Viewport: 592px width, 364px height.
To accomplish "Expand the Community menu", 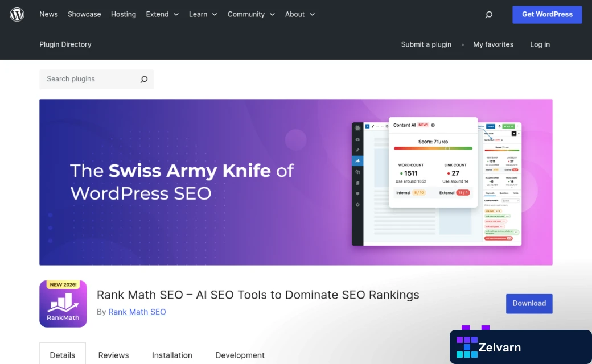I will pyautogui.click(x=251, y=14).
